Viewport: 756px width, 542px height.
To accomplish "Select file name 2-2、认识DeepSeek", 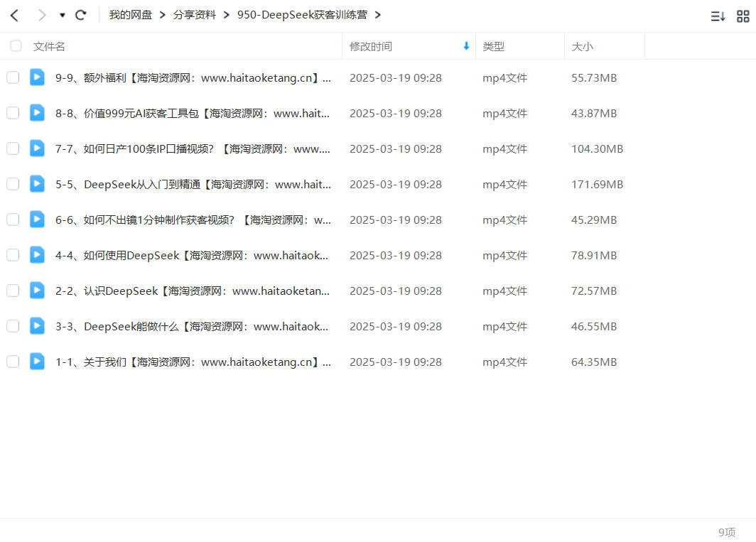I will 193,291.
